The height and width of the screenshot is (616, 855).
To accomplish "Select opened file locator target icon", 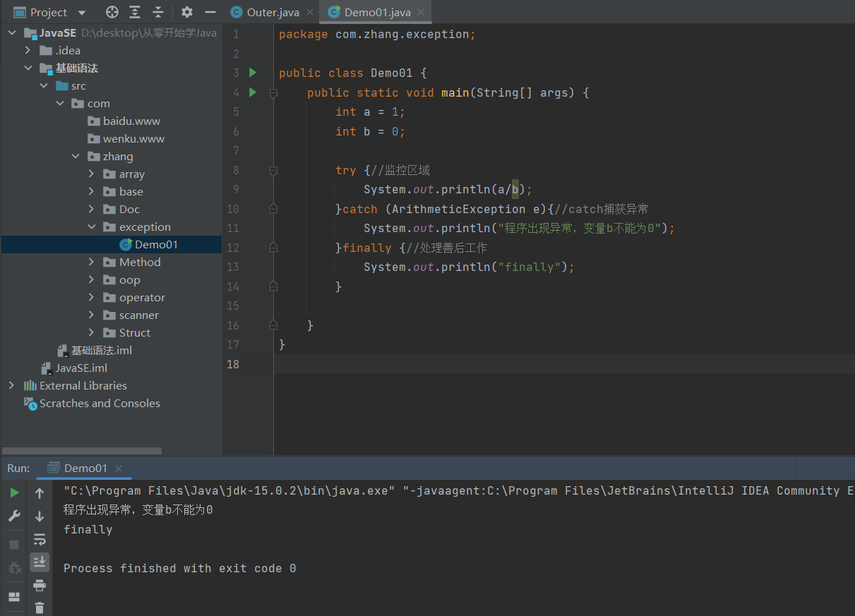I will point(112,12).
